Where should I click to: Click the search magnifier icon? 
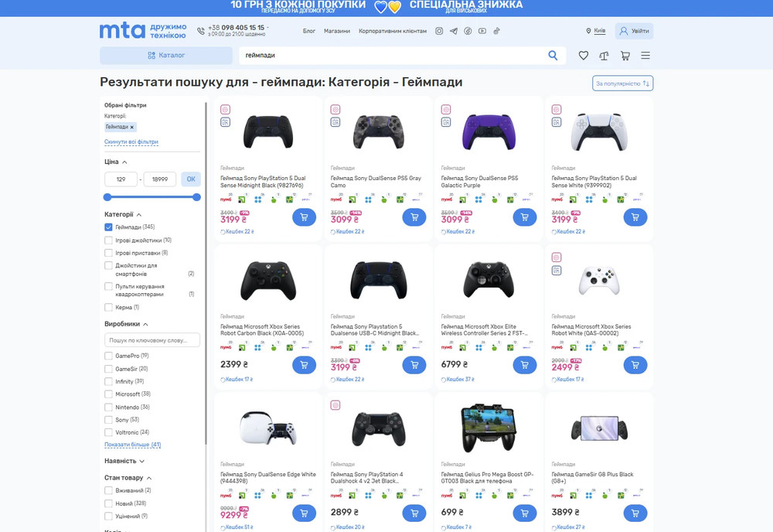(553, 56)
